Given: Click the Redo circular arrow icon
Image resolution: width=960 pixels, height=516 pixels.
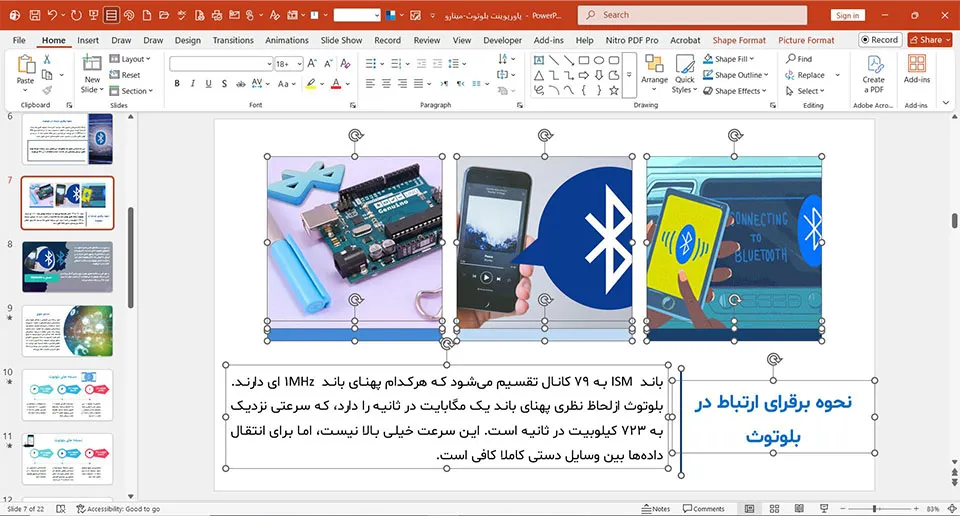Looking at the screenshot, I should pos(76,15).
